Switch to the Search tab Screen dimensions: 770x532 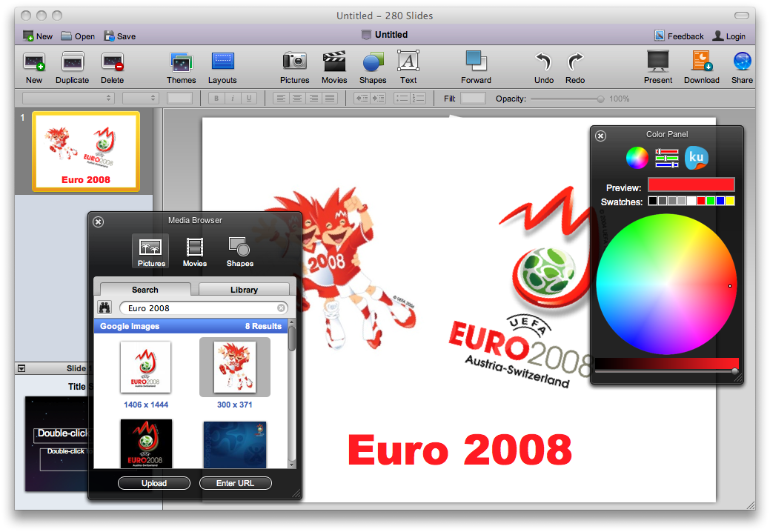pos(145,290)
